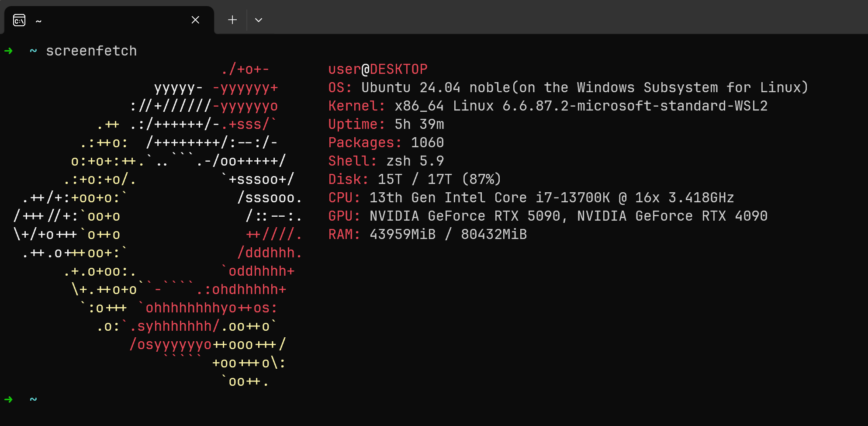Click the 'RAM:' label
This screenshot has height=426, width=868.
[344, 235]
